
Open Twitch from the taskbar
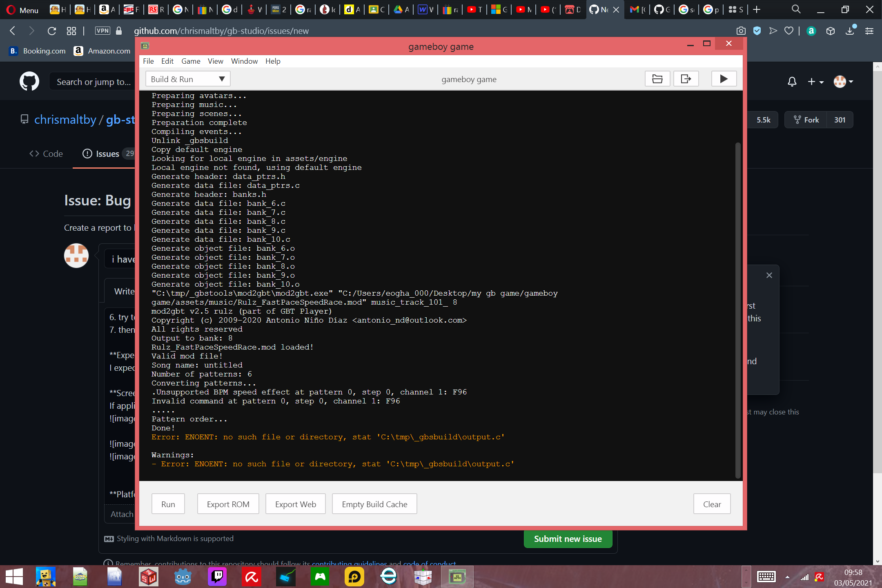(217, 577)
